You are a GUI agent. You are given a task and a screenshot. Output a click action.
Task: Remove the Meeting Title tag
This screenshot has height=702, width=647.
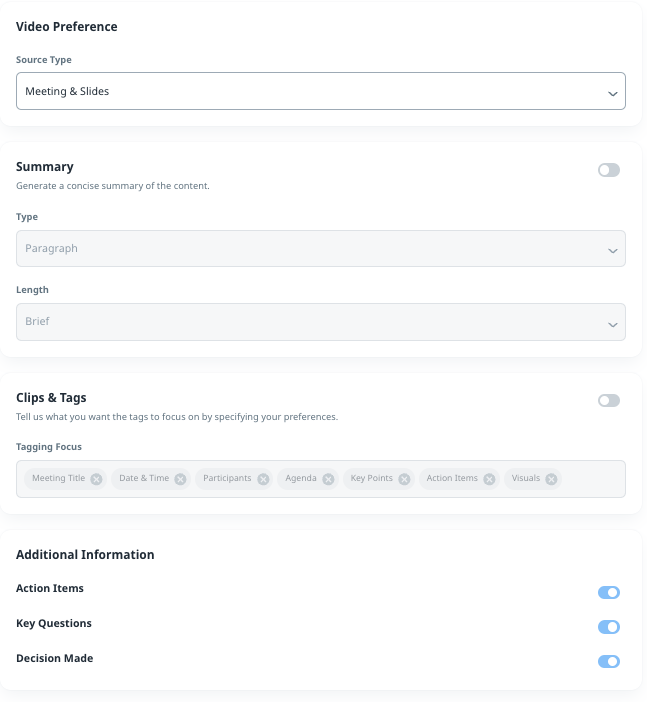[96, 479]
